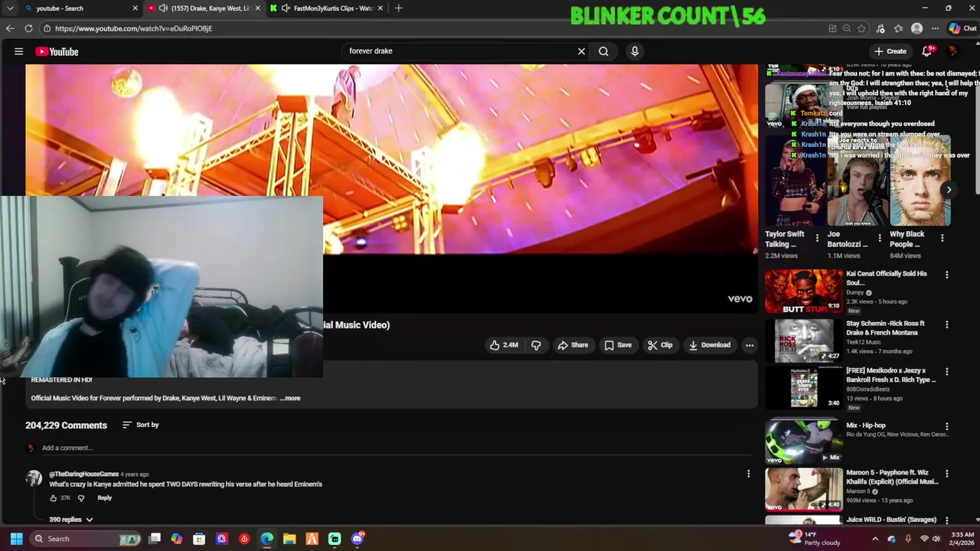Viewport: 980px width, 551px height.
Task: Open the Sort by comments menu
Action: pos(141,425)
